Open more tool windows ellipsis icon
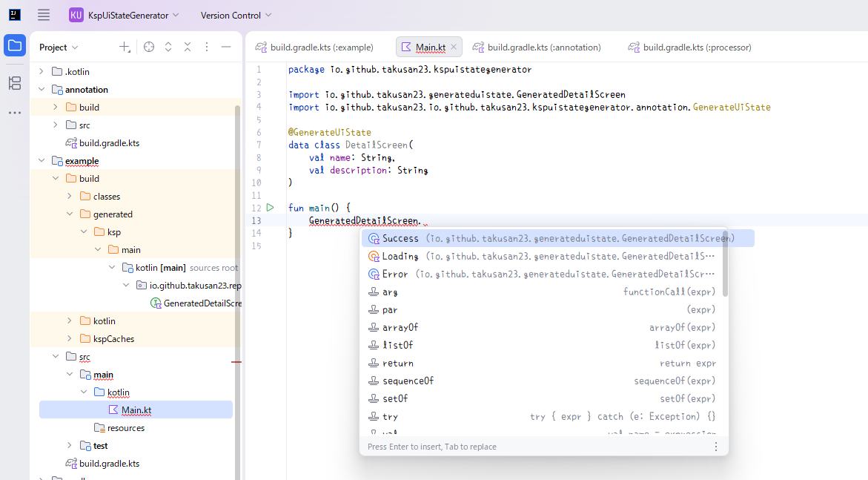Viewport: 868px width, 480px height. [15, 113]
